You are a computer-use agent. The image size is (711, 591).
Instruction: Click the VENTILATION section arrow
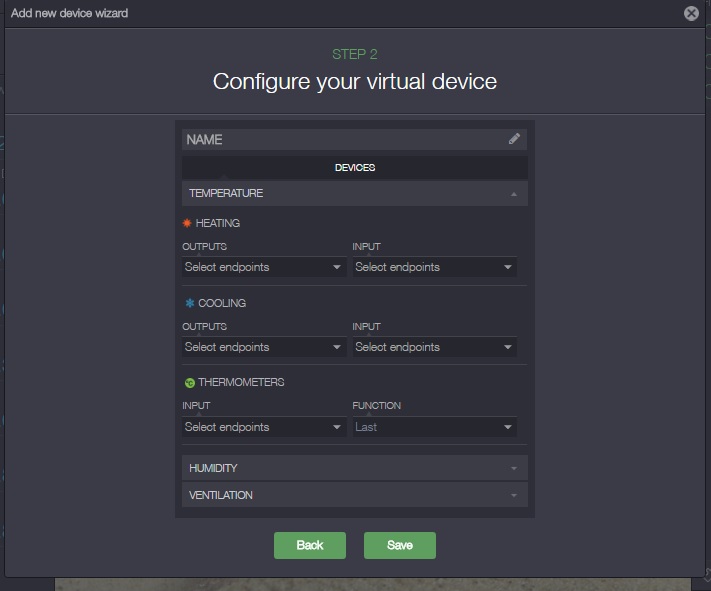click(514, 495)
